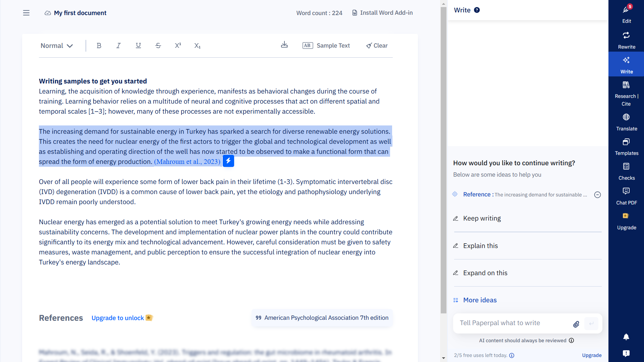Switch to the Rewrite tab
This screenshot has width=644, height=362.
pos(626,40)
